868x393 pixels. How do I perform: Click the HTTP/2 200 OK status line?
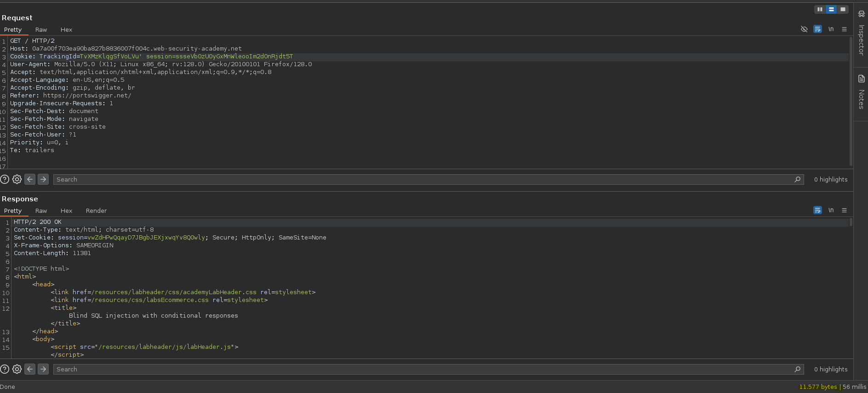[38, 222]
